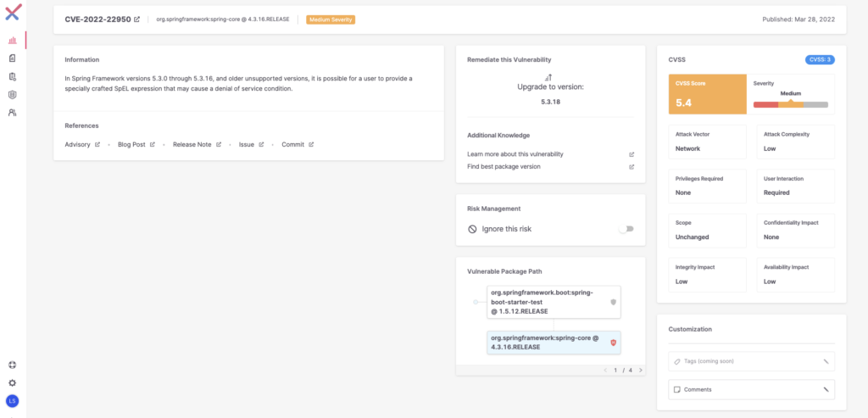Click external icon for Learn more row
The image size is (868, 418).
pyautogui.click(x=632, y=154)
